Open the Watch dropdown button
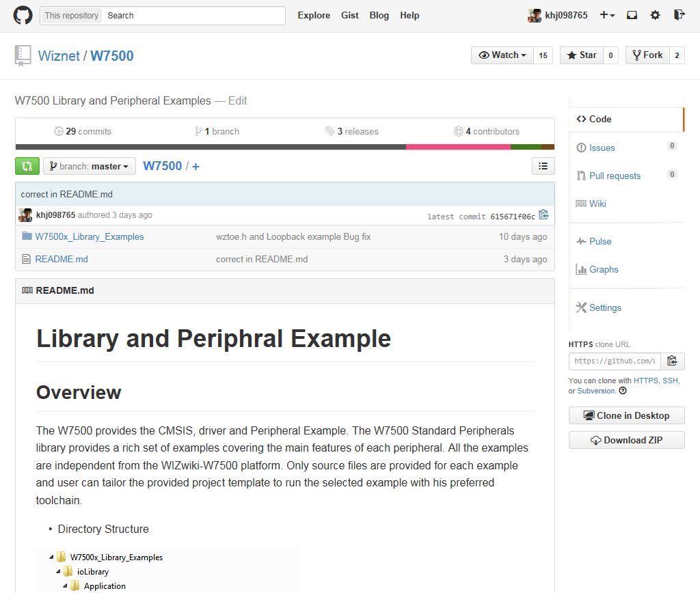 pyautogui.click(x=502, y=55)
